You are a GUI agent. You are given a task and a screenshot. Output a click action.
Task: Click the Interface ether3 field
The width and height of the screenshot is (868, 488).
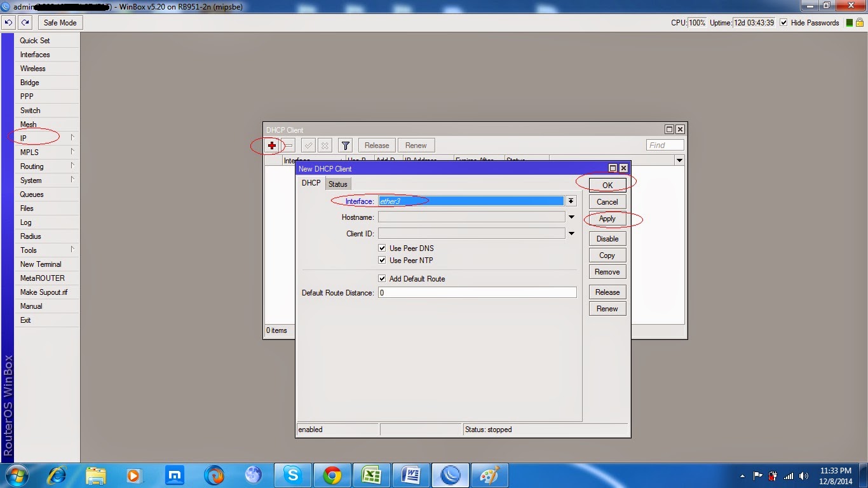click(471, 201)
